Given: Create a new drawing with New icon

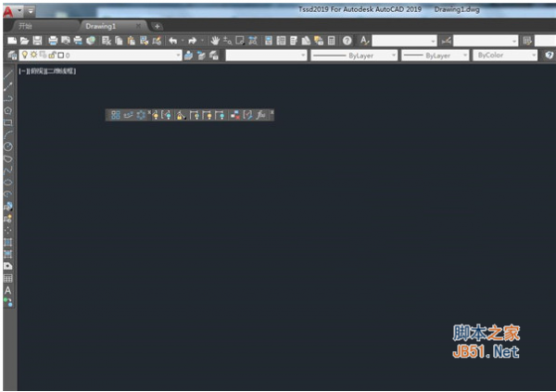Looking at the screenshot, I should pos(12,41).
